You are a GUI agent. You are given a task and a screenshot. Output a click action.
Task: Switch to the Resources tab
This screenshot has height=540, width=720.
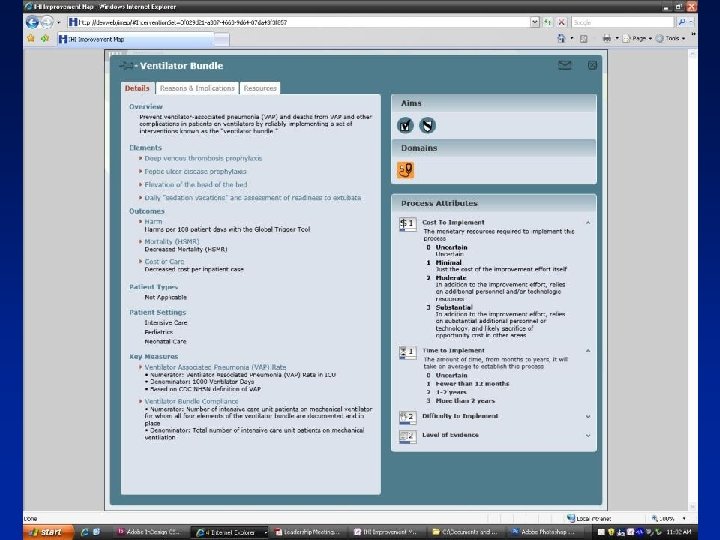(260, 88)
